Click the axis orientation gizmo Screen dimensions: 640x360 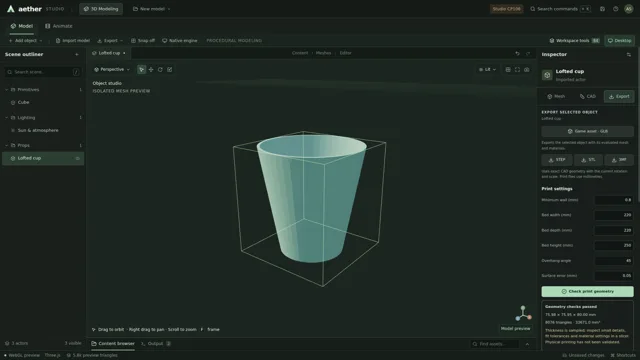pyautogui.click(x=523, y=313)
